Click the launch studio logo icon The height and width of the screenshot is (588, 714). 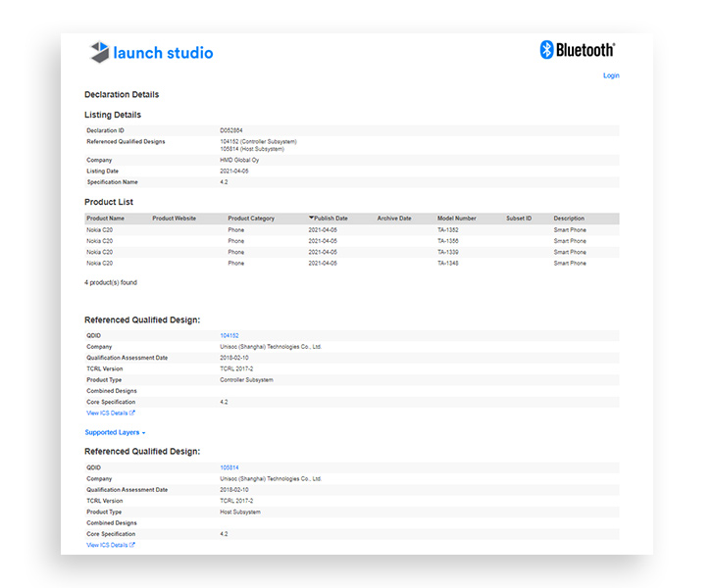(100, 52)
